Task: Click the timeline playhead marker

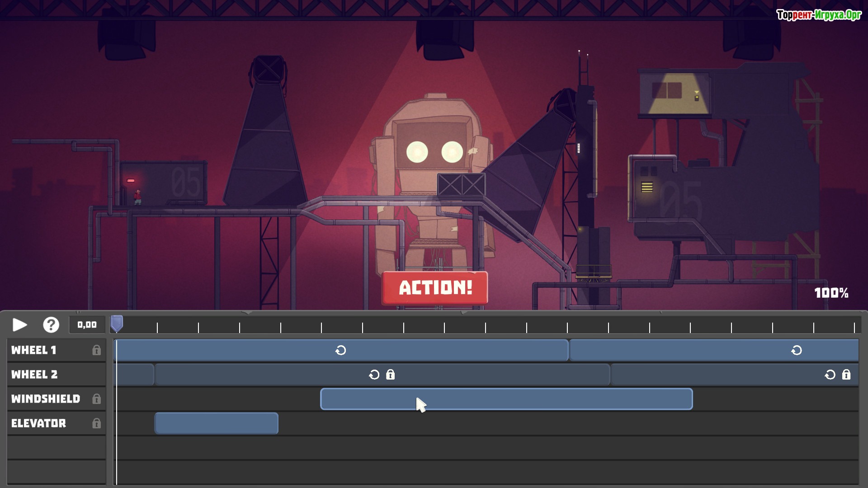Action: (117, 324)
